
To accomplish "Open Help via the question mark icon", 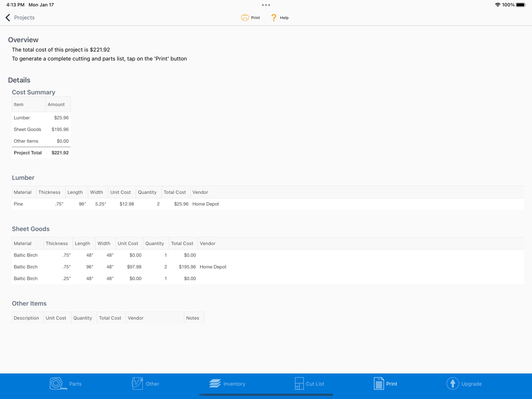I will click(x=273, y=17).
